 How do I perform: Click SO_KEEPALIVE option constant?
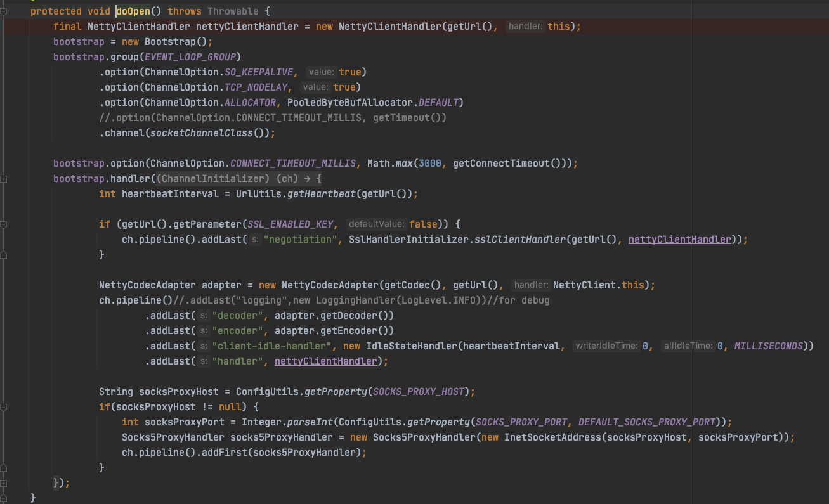pyautogui.click(x=259, y=72)
